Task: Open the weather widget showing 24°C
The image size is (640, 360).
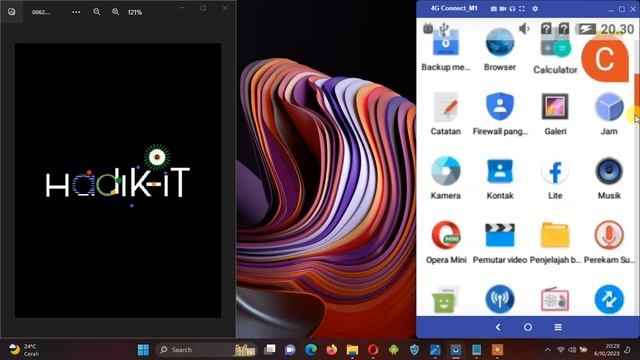Action: tap(24, 350)
